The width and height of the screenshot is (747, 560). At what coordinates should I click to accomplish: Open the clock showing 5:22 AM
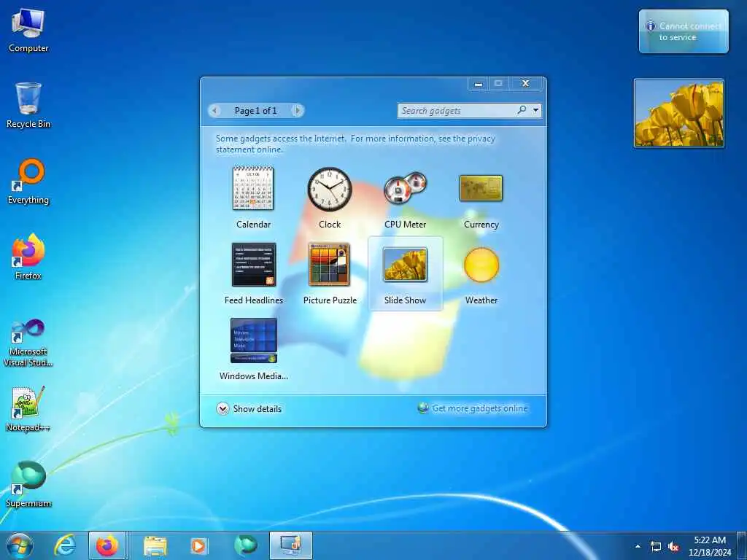tap(710, 545)
